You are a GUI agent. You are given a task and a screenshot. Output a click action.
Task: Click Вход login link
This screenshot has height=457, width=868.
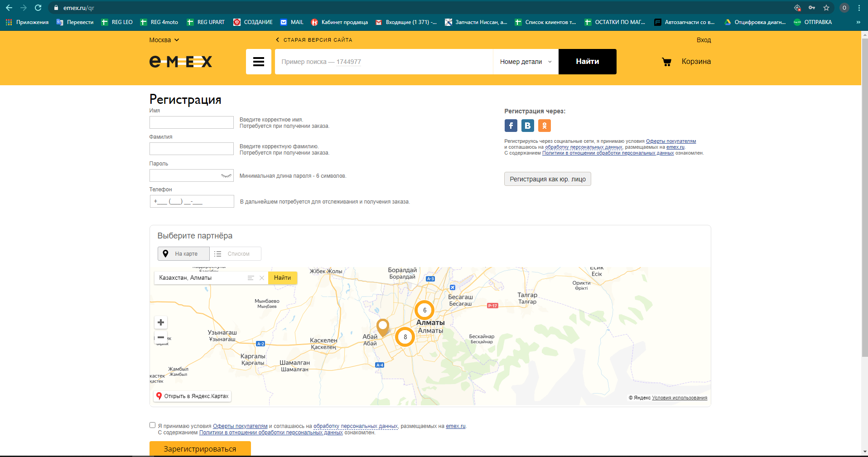[x=704, y=40]
